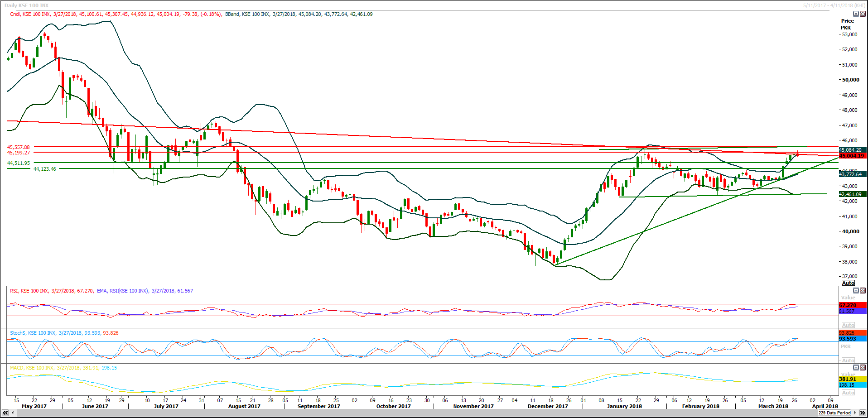Screen dimensions: 868x418
Task: Toggle Auto scaling on MACD axis
Action: click(x=848, y=393)
